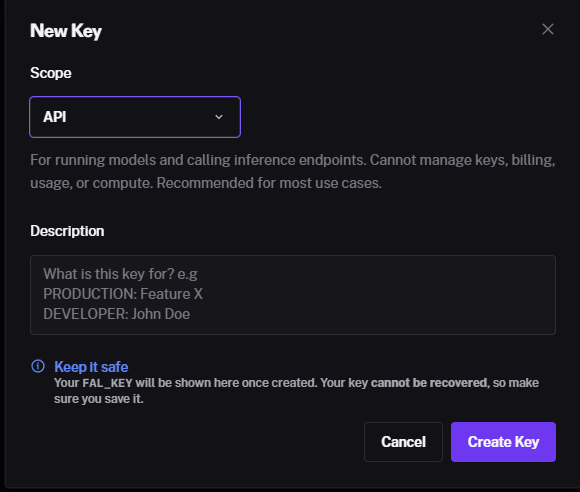Click the PRODUCTION: Feature X placeholder line

123,294
